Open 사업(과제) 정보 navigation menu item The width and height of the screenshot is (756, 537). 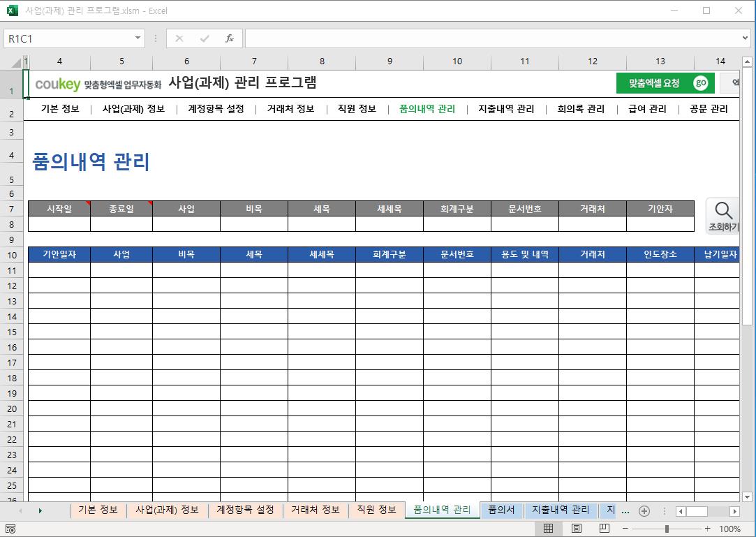(x=133, y=109)
